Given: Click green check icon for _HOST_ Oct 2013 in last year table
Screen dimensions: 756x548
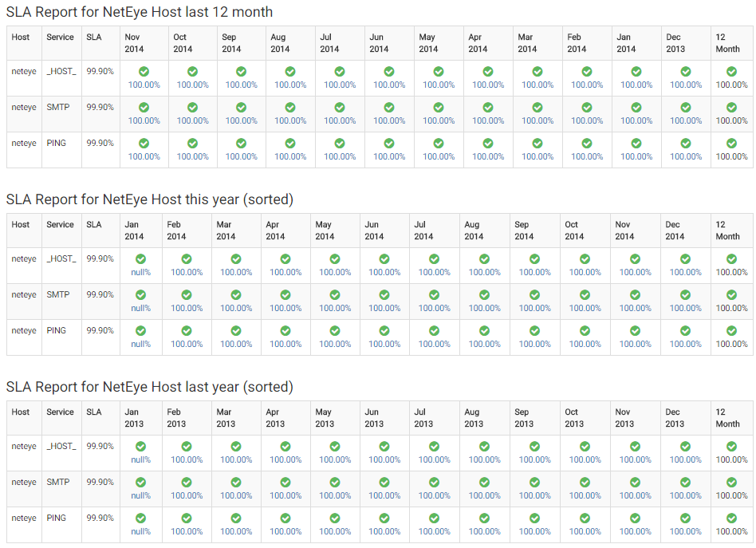Looking at the screenshot, I should pos(585,446).
